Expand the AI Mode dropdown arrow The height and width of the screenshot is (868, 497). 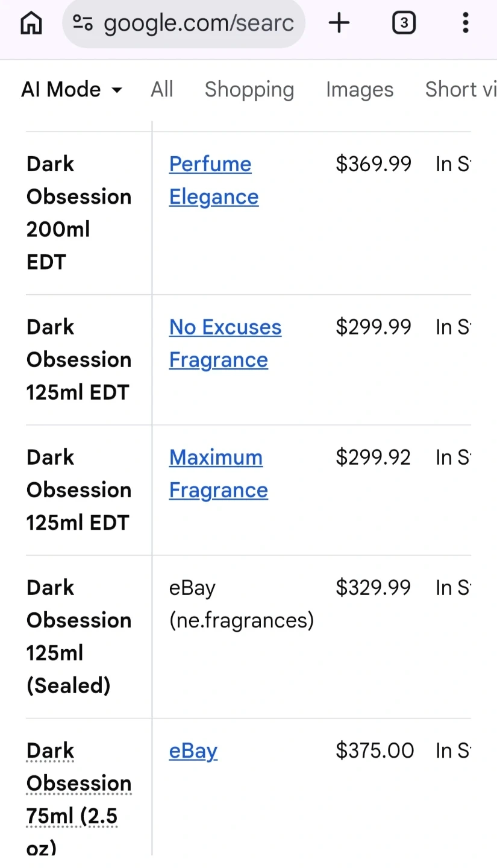(x=117, y=90)
